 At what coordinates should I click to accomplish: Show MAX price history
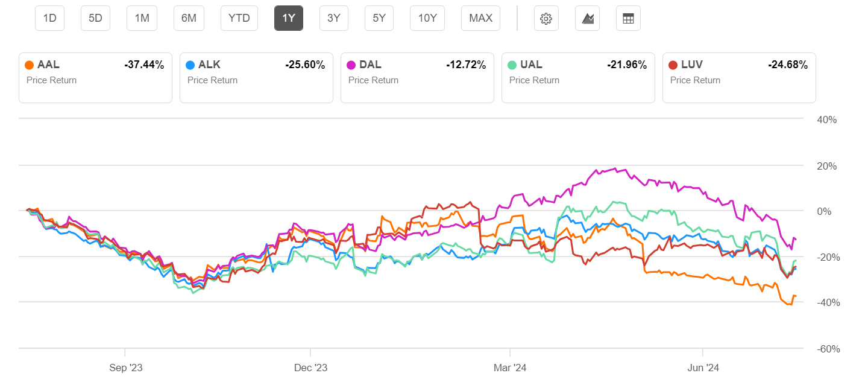(x=480, y=18)
